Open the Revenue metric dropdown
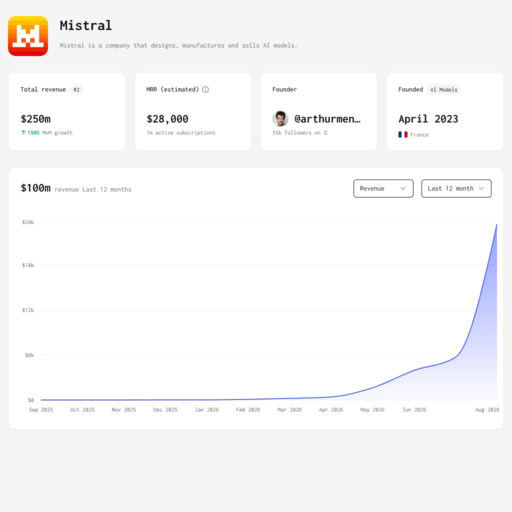Viewport: 512px width, 512px height. click(x=383, y=188)
